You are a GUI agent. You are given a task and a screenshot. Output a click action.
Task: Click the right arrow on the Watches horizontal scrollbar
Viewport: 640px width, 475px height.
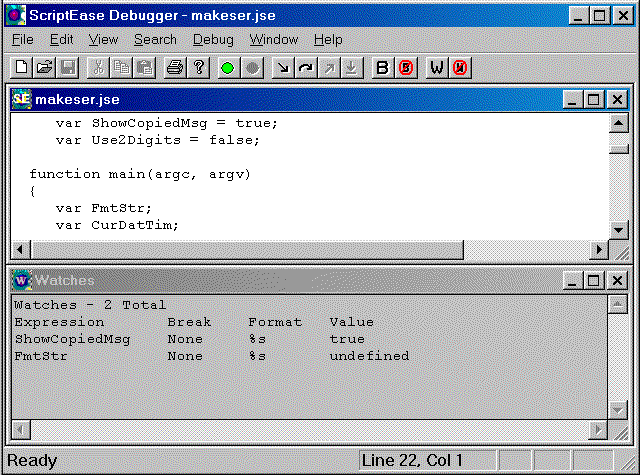click(x=598, y=430)
